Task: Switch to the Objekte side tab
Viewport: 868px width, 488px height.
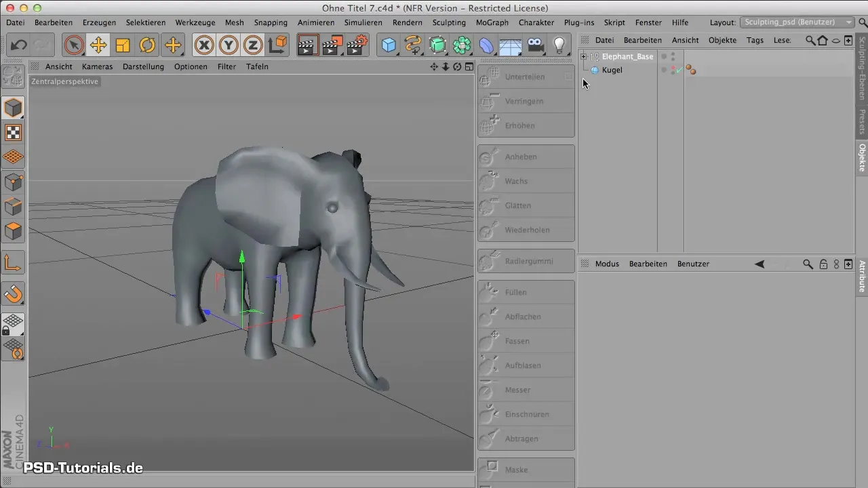Action: click(862, 157)
